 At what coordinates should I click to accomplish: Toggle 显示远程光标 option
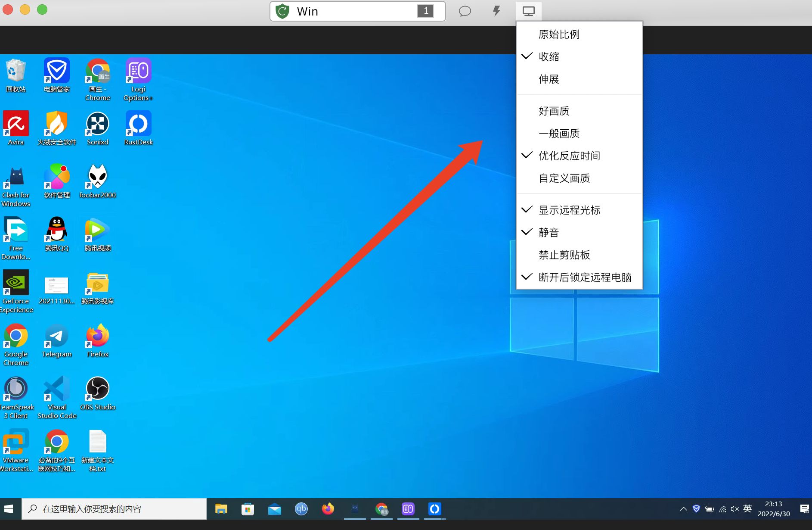[569, 210]
